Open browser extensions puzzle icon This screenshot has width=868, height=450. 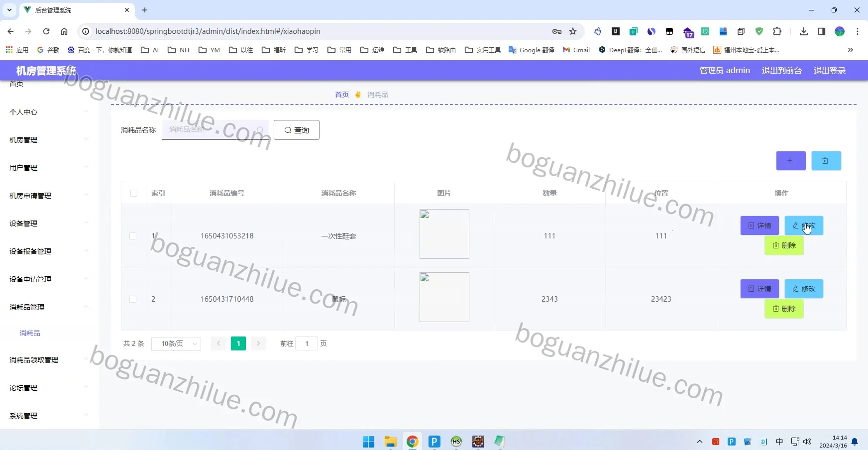777,31
